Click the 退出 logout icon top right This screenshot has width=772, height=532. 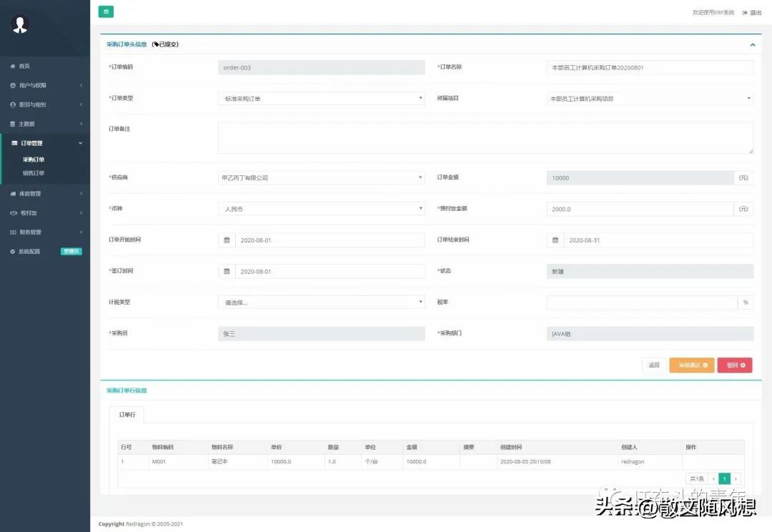[746, 12]
